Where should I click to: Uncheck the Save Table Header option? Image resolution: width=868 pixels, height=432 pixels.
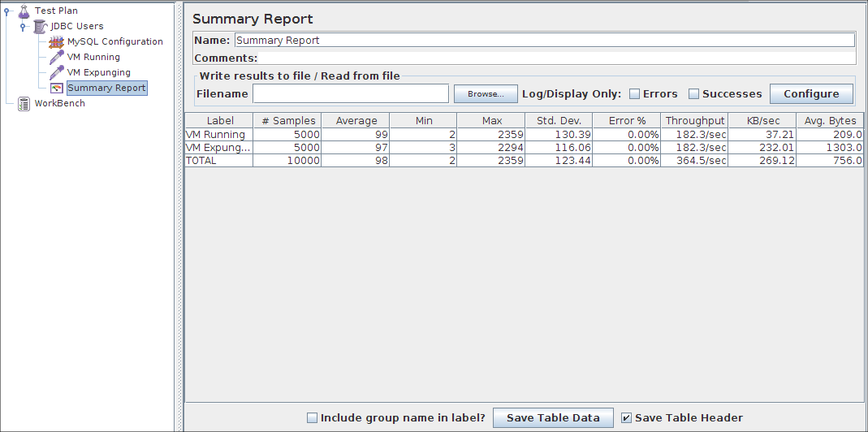626,418
